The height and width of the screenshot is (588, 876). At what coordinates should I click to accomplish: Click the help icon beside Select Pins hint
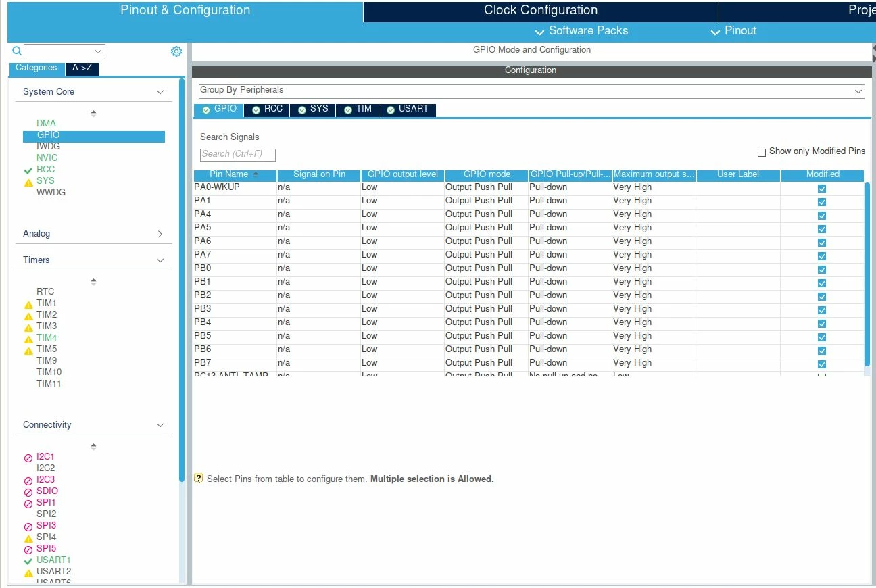coord(199,478)
